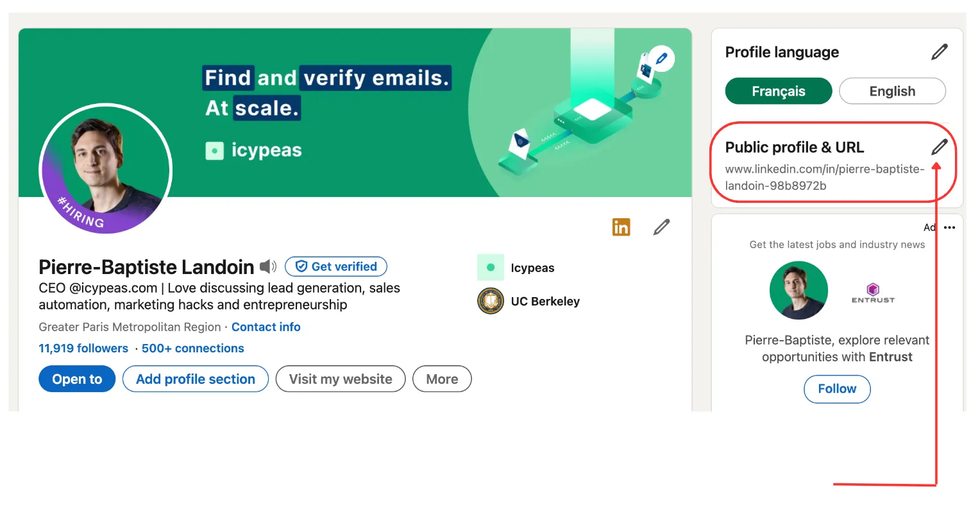The height and width of the screenshot is (507, 980).
Task: Open UC Berkeley education link
Action: coord(545,301)
